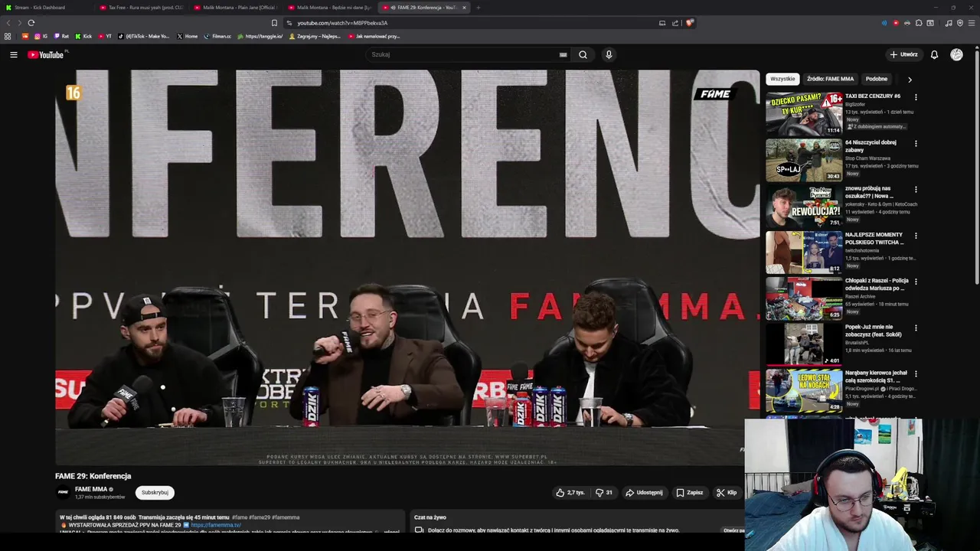The height and width of the screenshot is (551, 980).
Task: Start voice search with the microphone icon
Action: click(x=609, y=54)
